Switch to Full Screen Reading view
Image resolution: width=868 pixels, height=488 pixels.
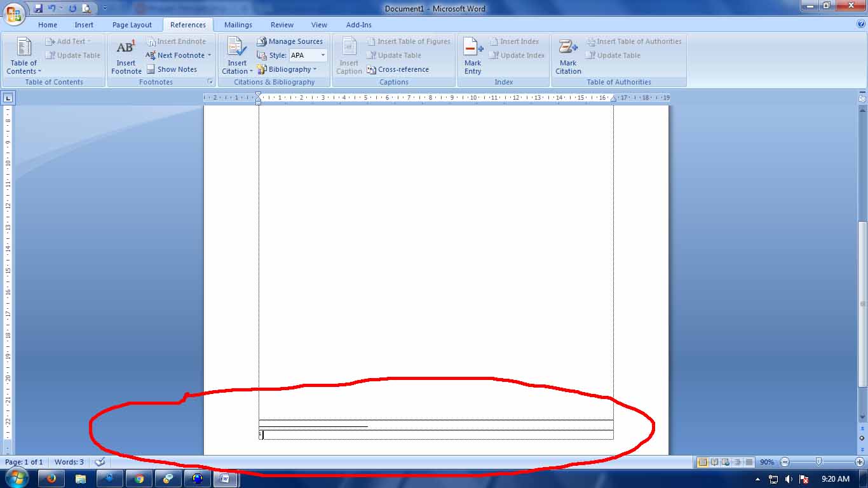click(x=714, y=462)
